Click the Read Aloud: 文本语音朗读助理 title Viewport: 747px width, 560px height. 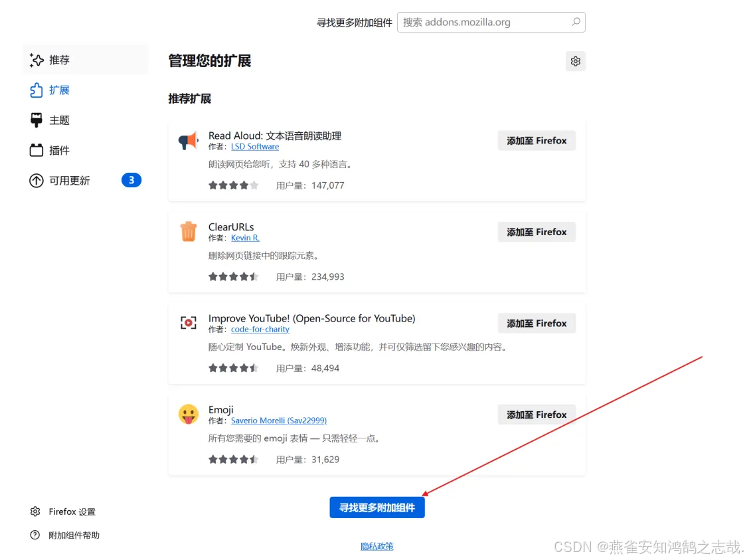(x=275, y=136)
